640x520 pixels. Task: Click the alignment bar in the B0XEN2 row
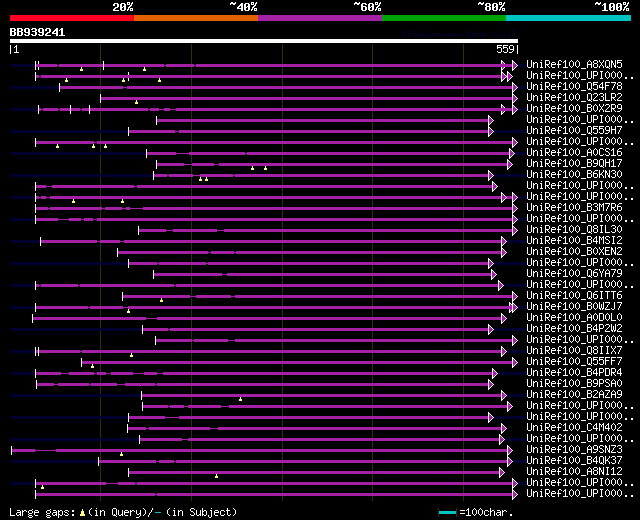310,253
